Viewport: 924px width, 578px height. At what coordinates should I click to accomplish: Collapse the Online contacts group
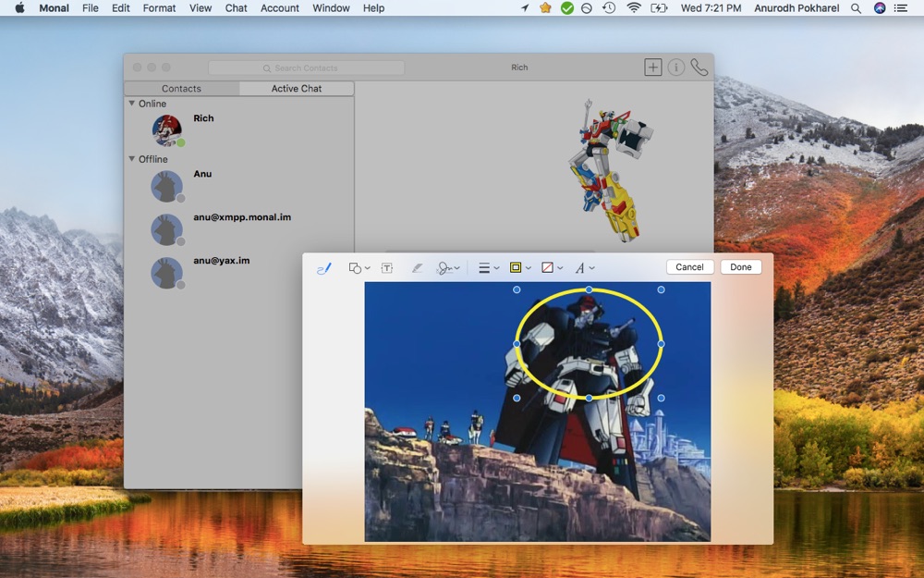[x=132, y=104]
